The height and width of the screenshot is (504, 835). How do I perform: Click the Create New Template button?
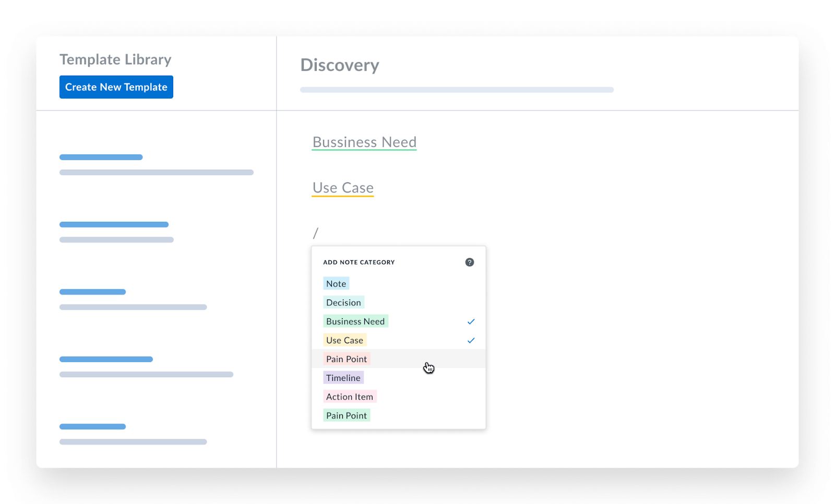[116, 87]
